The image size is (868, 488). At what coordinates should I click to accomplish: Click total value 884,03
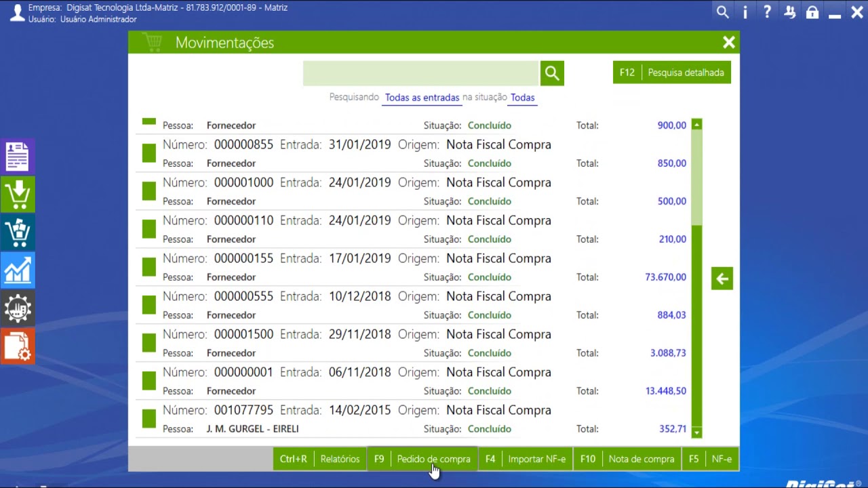click(672, 315)
